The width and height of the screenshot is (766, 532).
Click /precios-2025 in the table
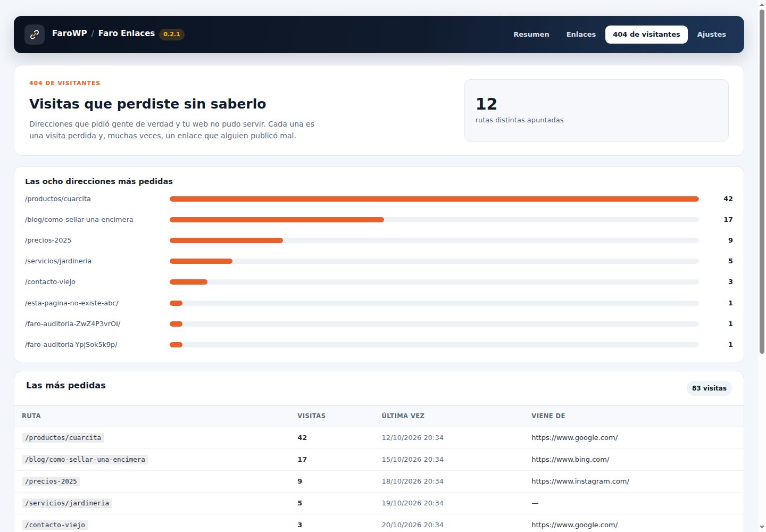tap(51, 481)
